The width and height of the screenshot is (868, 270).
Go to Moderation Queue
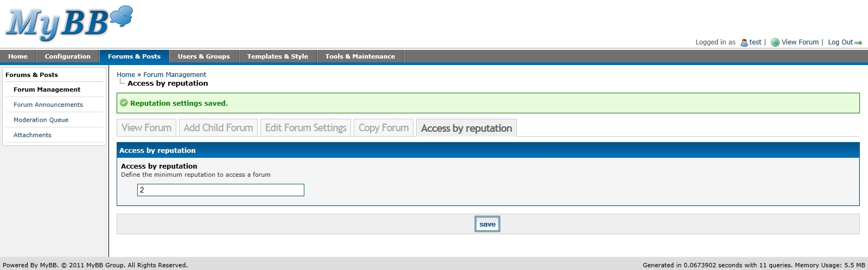(x=41, y=120)
